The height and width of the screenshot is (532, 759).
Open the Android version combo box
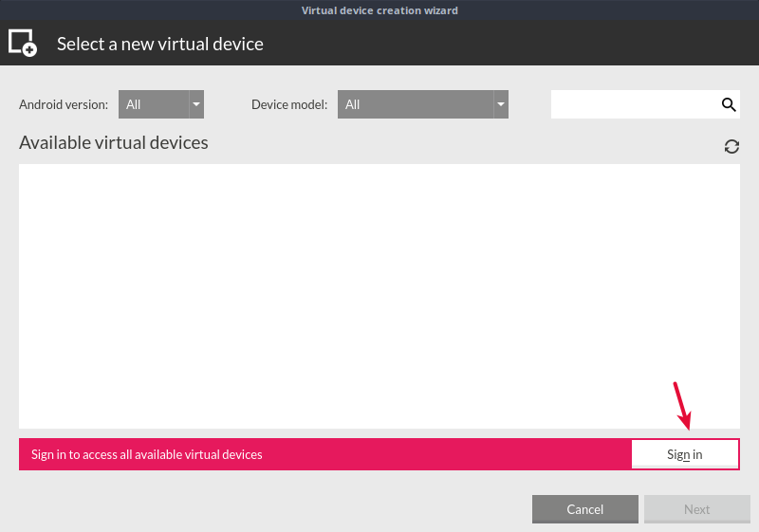(152, 104)
